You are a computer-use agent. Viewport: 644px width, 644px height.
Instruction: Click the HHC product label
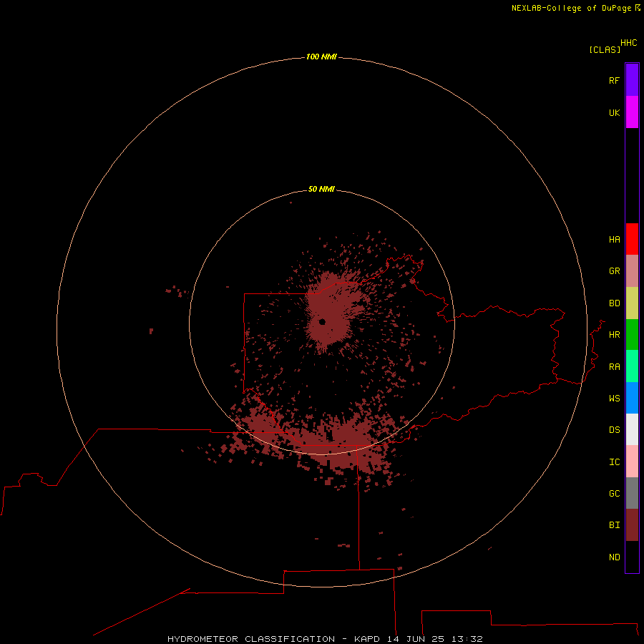(x=628, y=43)
